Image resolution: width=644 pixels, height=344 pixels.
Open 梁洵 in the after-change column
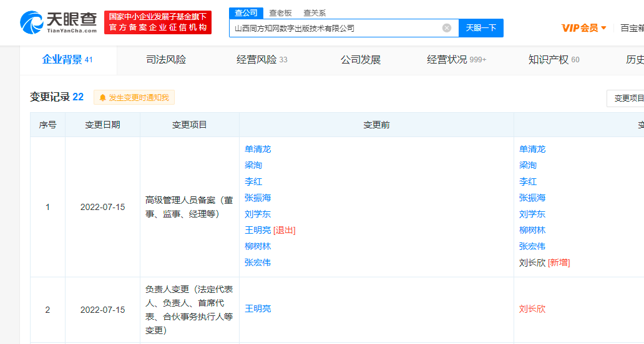pos(528,165)
